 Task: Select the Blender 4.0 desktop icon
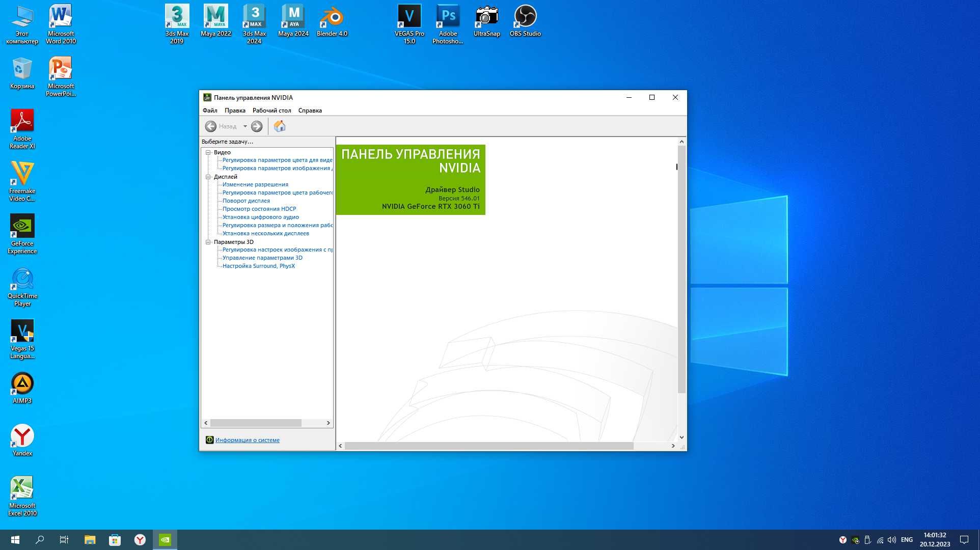(x=332, y=20)
